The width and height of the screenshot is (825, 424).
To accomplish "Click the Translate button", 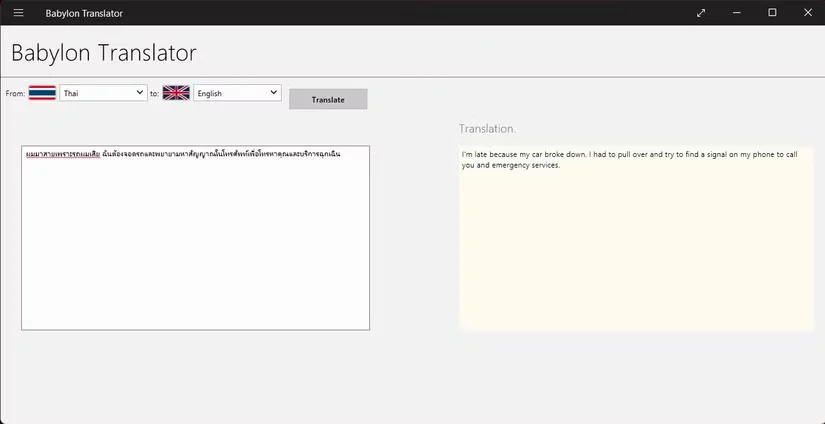I will click(328, 99).
